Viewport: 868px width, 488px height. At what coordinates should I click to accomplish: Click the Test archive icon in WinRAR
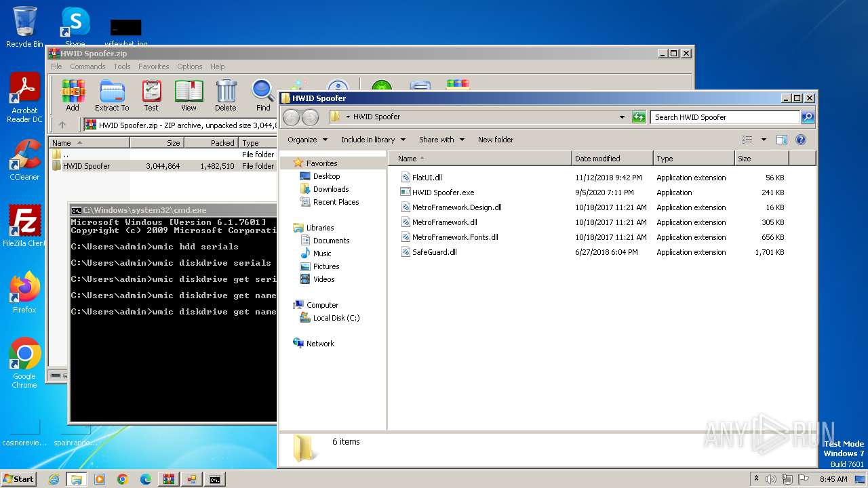click(151, 96)
